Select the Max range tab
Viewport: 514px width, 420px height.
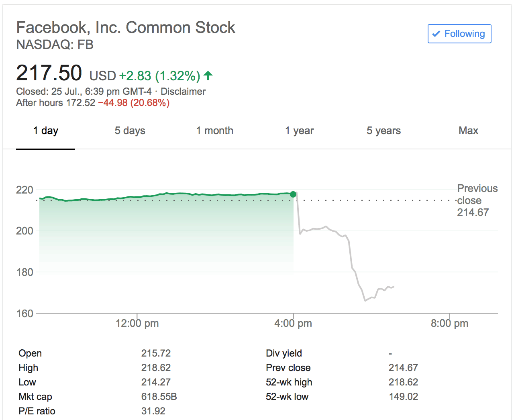click(468, 131)
